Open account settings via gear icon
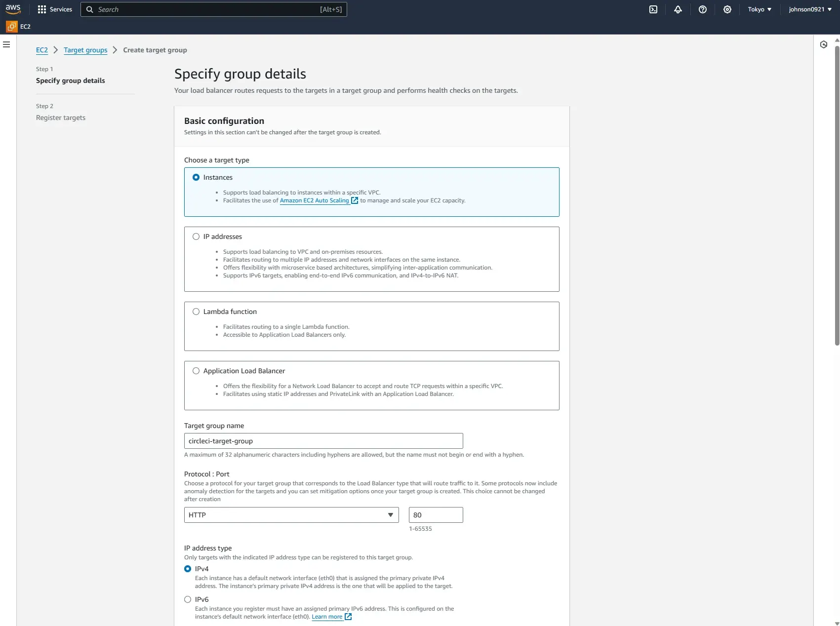Image resolution: width=840 pixels, height=626 pixels. 727,9
